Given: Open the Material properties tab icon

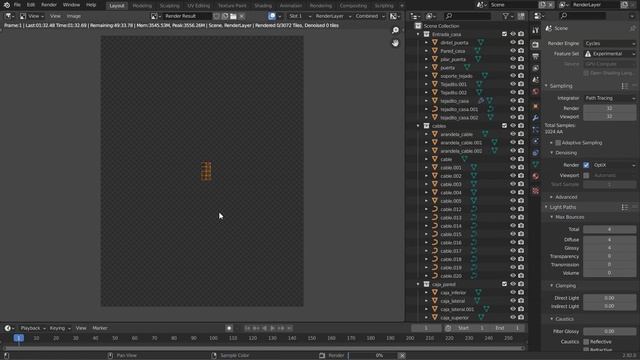Looking at the screenshot, I should click(536, 176).
